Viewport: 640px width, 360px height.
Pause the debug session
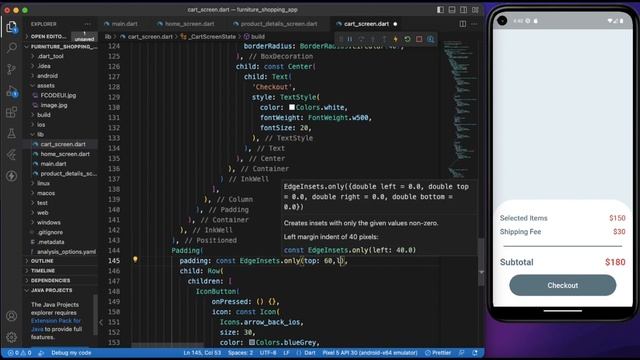[x=350, y=39]
